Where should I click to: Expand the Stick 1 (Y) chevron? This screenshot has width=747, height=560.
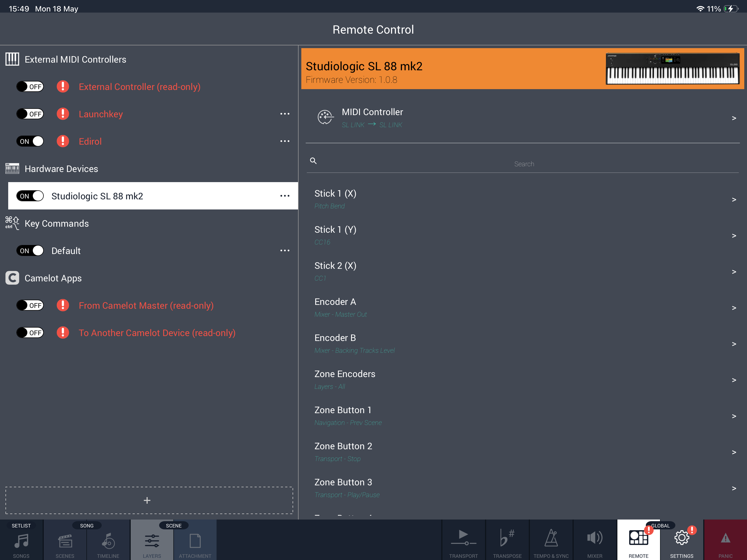(734, 236)
